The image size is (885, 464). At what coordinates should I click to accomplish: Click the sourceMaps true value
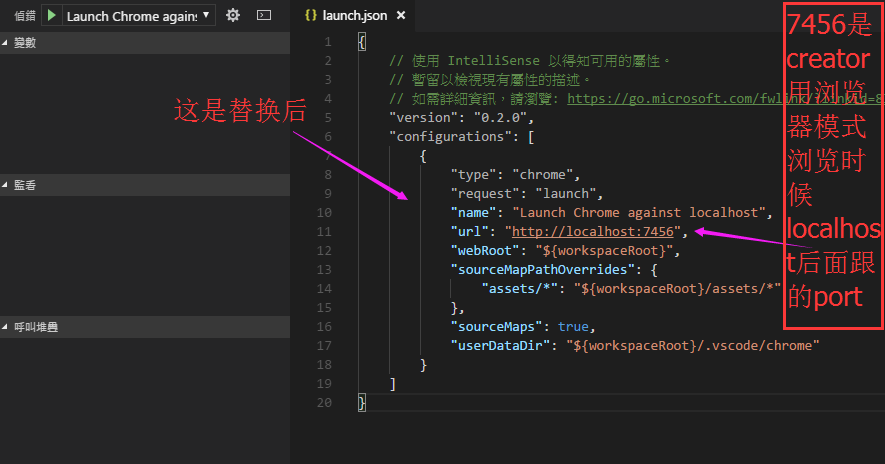pos(573,327)
